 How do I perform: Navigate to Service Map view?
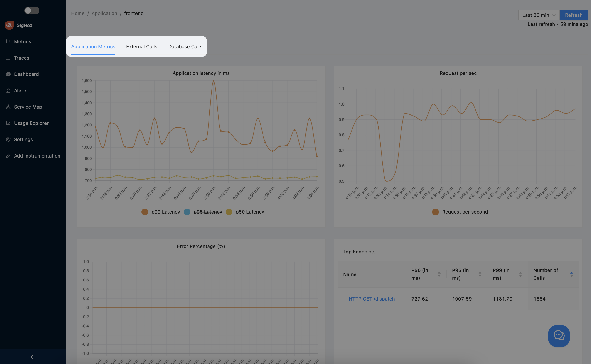28,107
